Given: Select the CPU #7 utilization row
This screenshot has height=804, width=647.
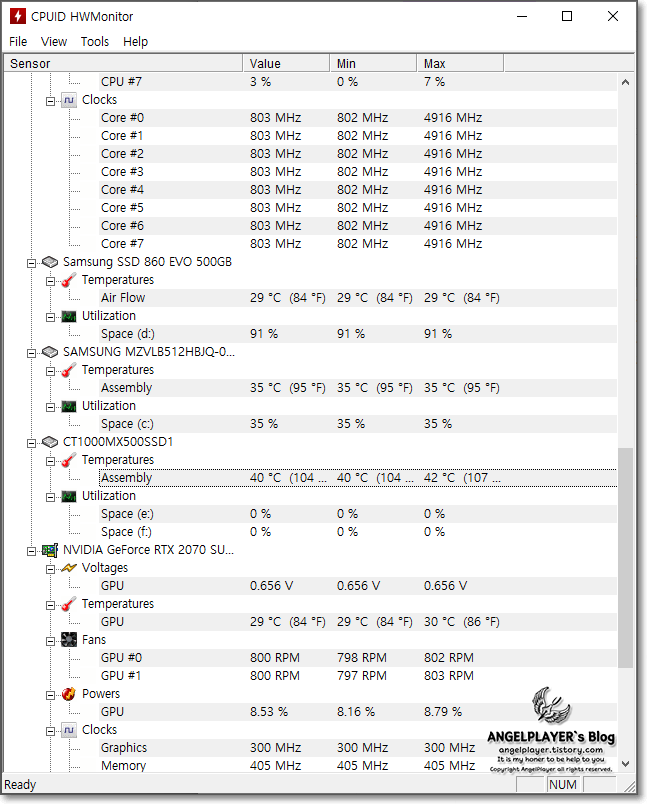Looking at the screenshot, I should tap(358, 82).
